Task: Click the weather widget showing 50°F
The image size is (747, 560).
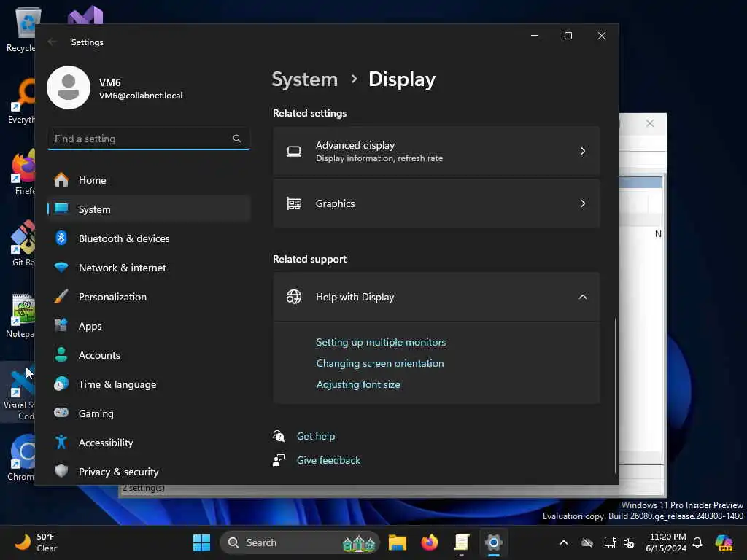Action: pos(35,542)
